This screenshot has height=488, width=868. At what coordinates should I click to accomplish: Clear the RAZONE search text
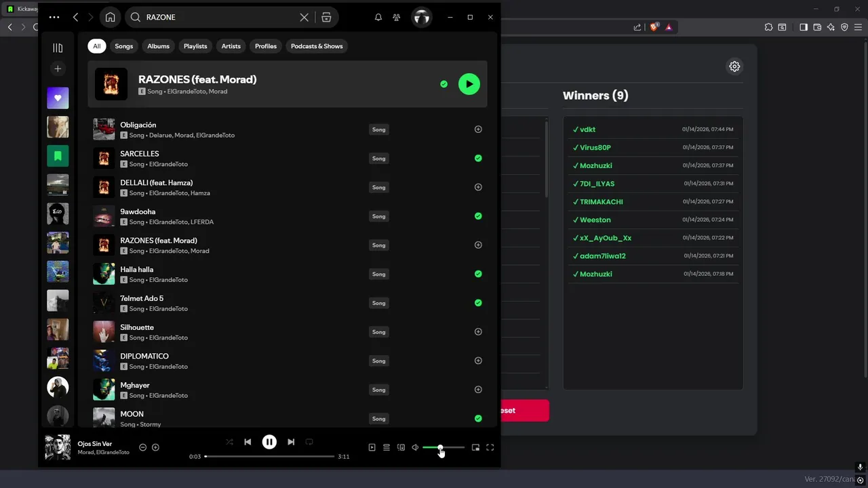pyautogui.click(x=304, y=17)
